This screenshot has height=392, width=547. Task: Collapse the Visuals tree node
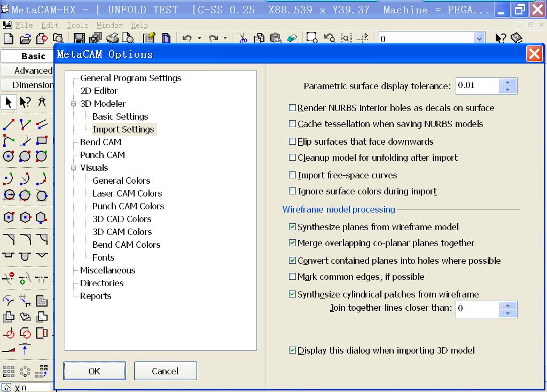(73, 168)
